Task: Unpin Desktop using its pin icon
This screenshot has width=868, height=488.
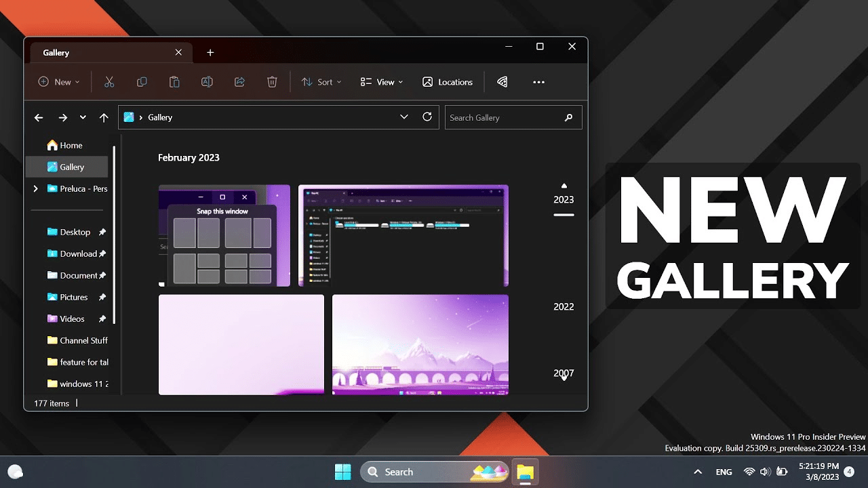Action: 102,232
